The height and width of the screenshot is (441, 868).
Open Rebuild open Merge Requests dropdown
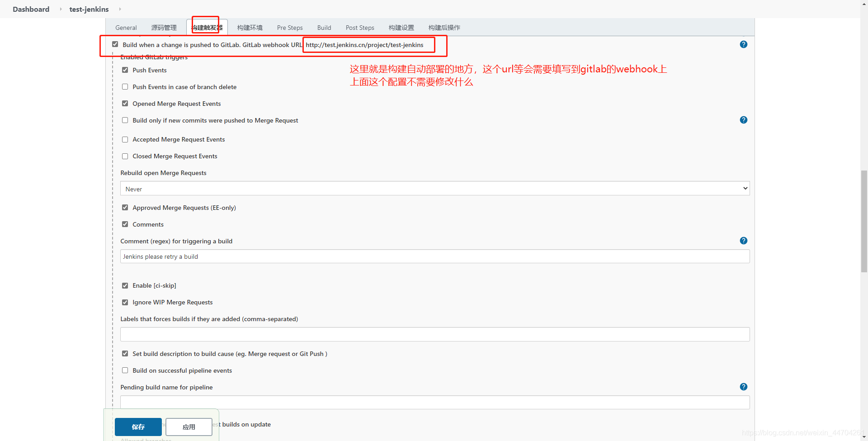pyautogui.click(x=435, y=189)
